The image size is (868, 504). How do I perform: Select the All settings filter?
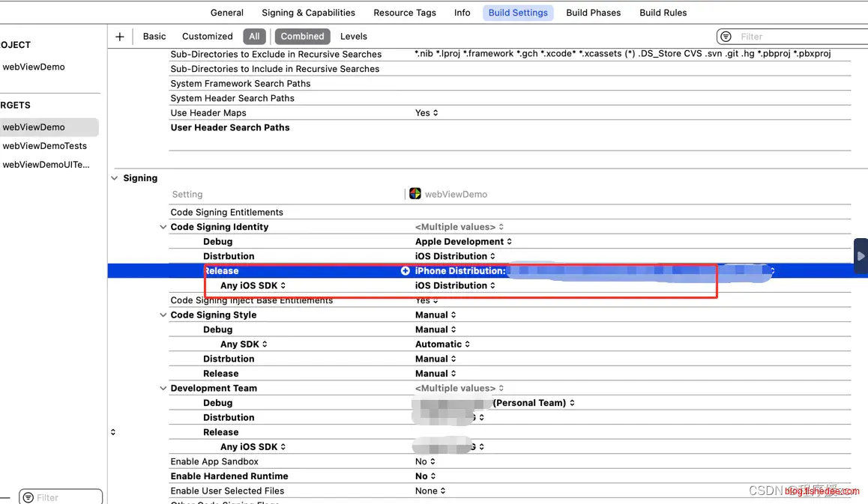[254, 36]
